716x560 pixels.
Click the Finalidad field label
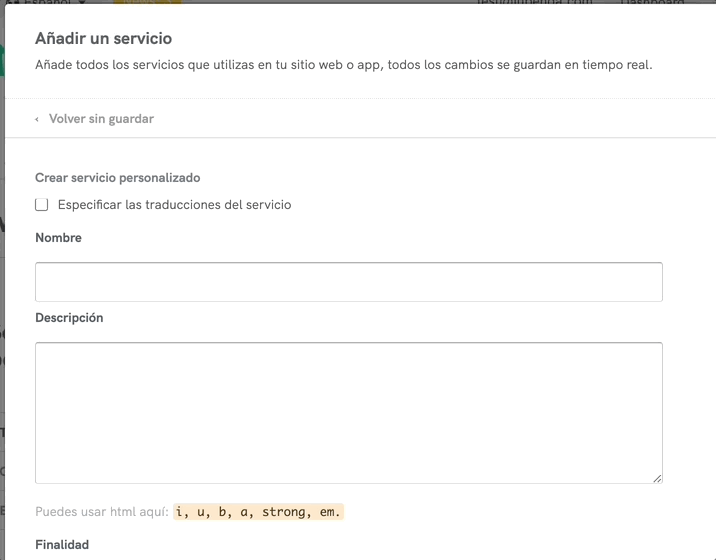(x=62, y=545)
